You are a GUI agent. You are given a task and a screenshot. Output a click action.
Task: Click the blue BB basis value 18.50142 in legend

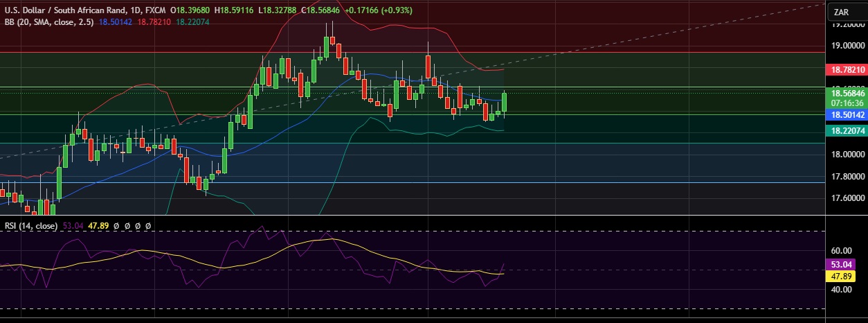click(x=117, y=22)
